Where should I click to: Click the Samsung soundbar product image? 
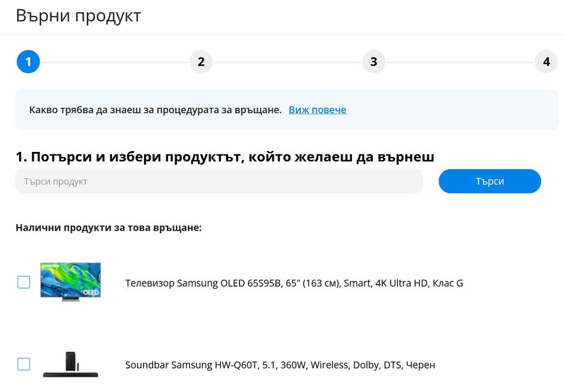click(x=71, y=365)
